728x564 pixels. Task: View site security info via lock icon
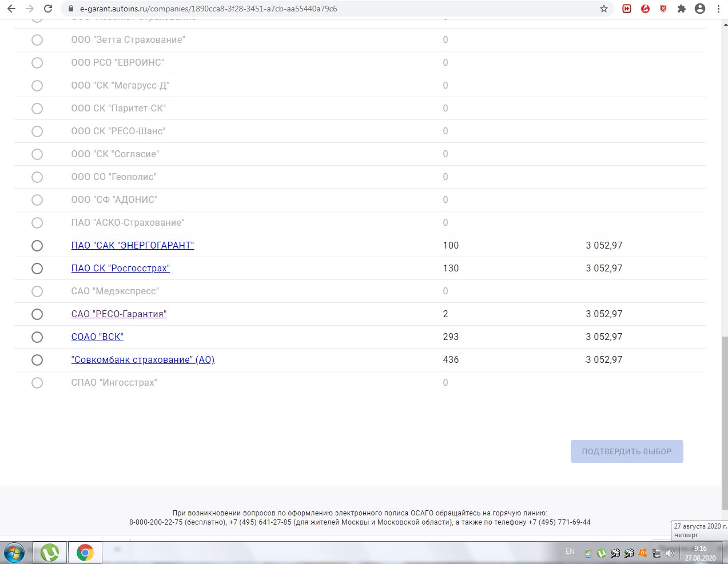click(x=71, y=9)
